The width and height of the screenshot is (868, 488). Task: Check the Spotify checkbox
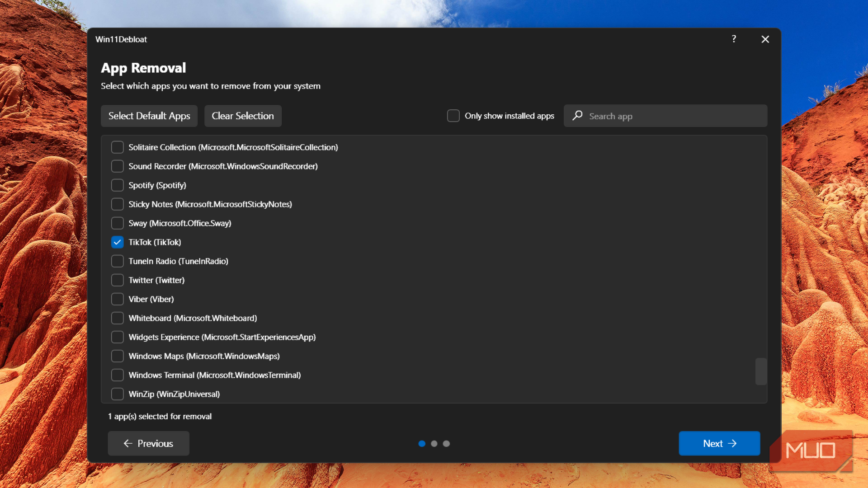[x=118, y=185]
